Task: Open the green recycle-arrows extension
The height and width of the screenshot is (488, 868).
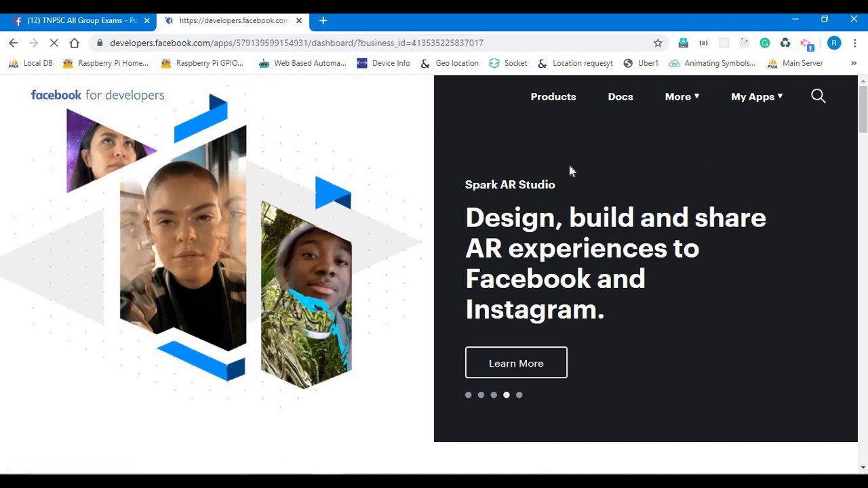Action: pyautogui.click(x=785, y=43)
